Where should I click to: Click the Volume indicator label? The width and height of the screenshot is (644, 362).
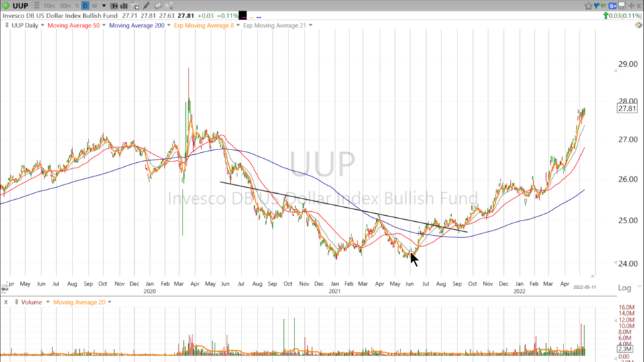32,302
